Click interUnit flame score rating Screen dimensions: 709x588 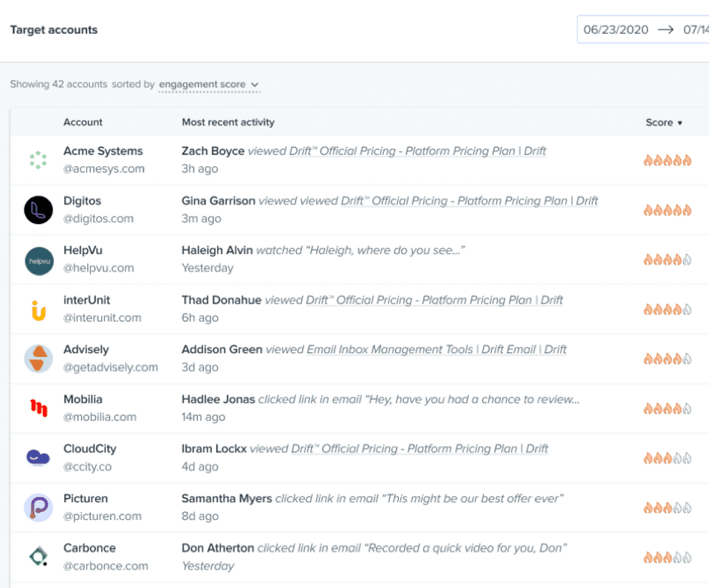point(668,310)
